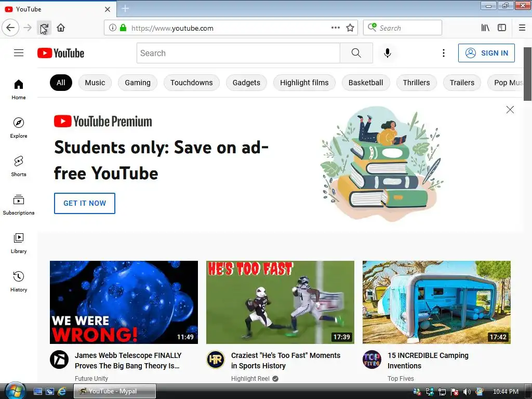532x399 pixels.
Task: Click Show Desktop icon in quick launch
Action: [37, 391]
